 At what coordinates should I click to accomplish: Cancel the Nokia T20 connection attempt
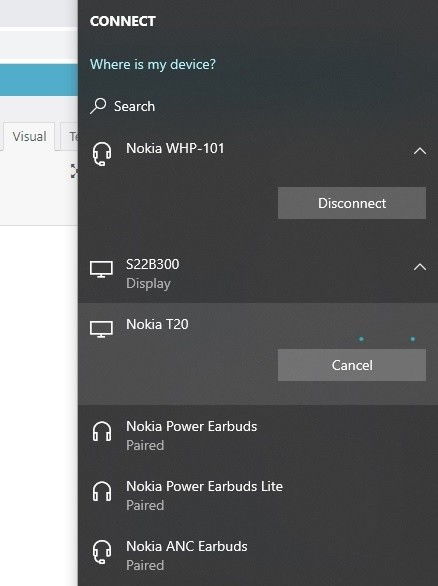point(352,365)
